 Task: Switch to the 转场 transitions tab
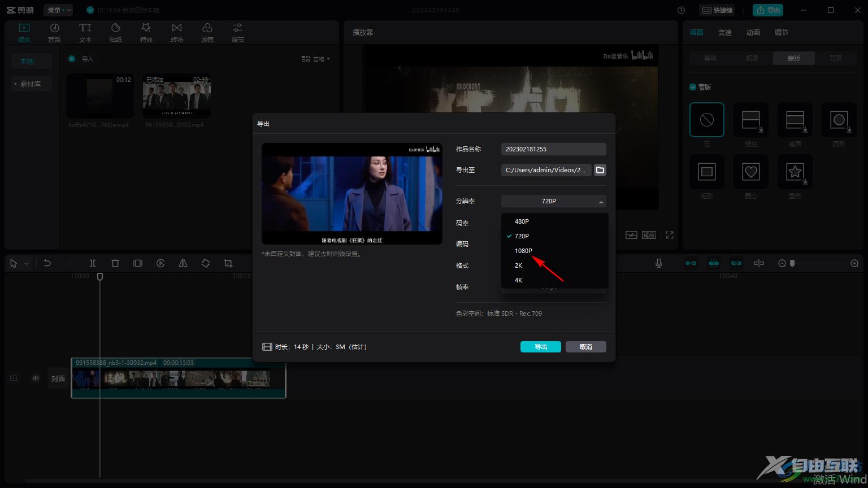point(177,33)
